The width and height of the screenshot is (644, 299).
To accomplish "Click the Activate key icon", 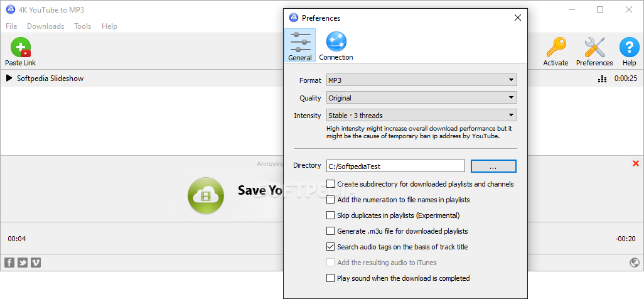I will (x=555, y=47).
